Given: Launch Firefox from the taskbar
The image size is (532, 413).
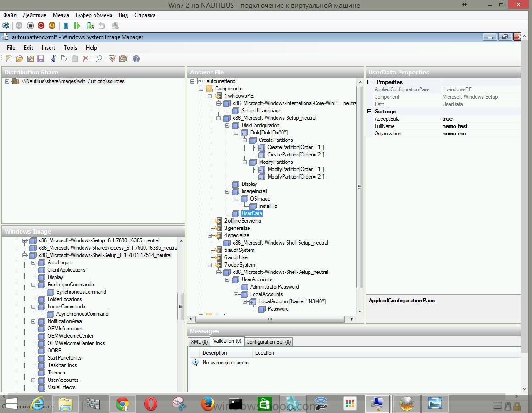Looking at the screenshot, I should pos(208,404).
